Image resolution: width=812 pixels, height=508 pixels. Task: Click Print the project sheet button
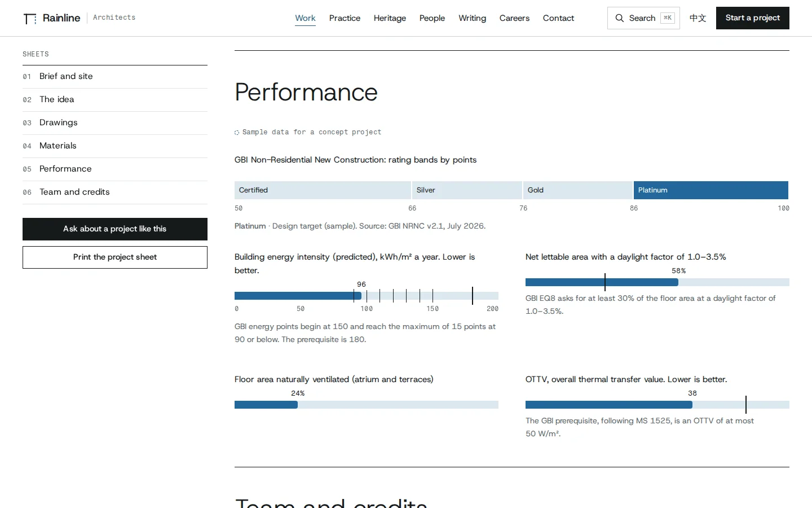click(115, 257)
